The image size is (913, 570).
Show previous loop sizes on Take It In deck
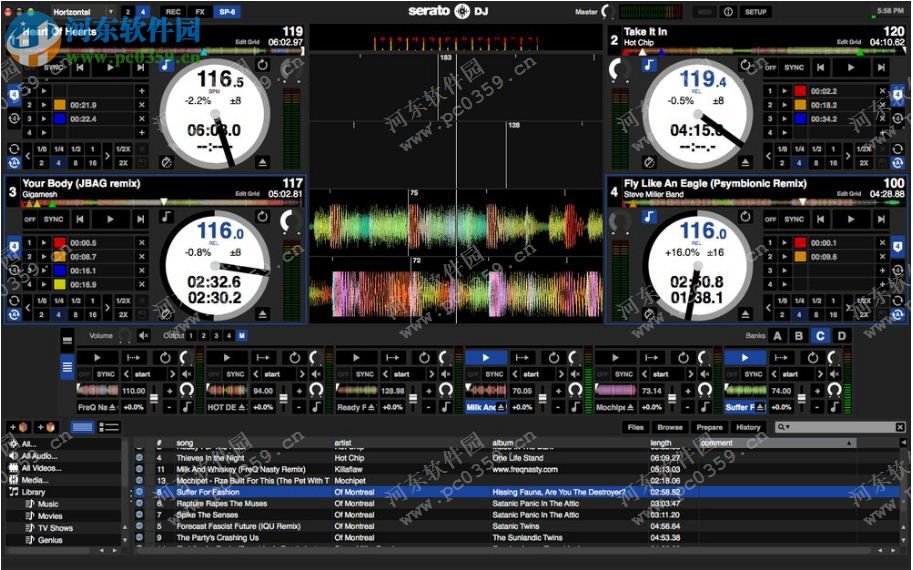(x=768, y=156)
